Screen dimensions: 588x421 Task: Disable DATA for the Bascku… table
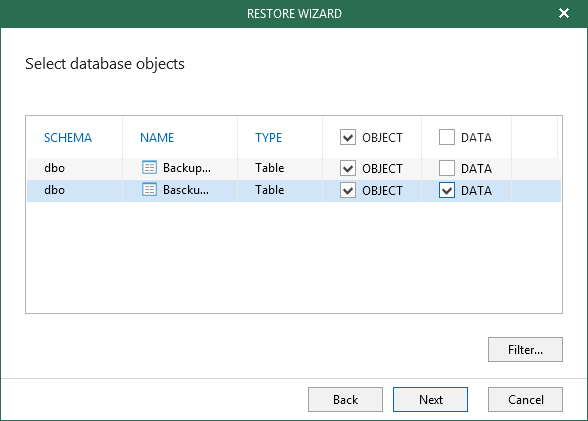click(x=447, y=190)
